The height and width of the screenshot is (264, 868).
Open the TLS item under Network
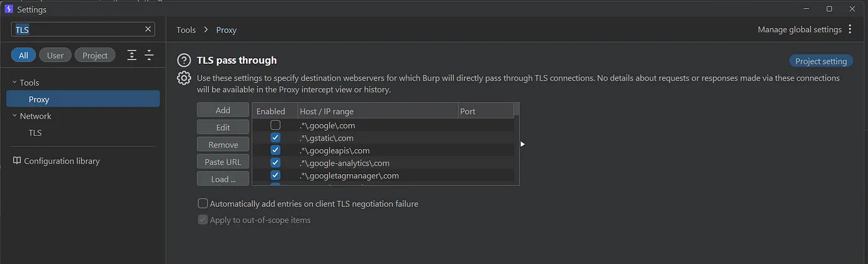(x=35, y=133)
